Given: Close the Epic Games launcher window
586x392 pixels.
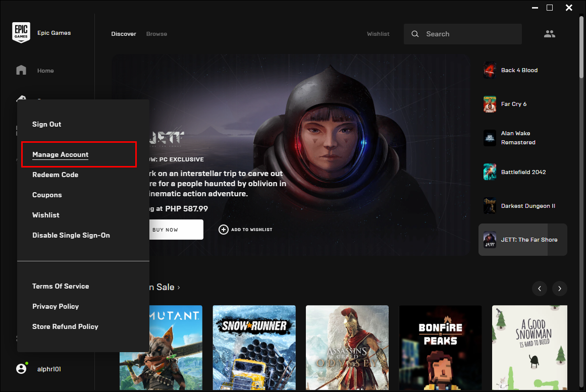Looking at the screenshot, I should pos(569,8).
